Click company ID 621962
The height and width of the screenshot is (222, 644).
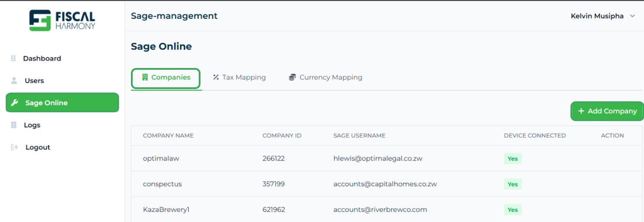[x=274, y=209]
